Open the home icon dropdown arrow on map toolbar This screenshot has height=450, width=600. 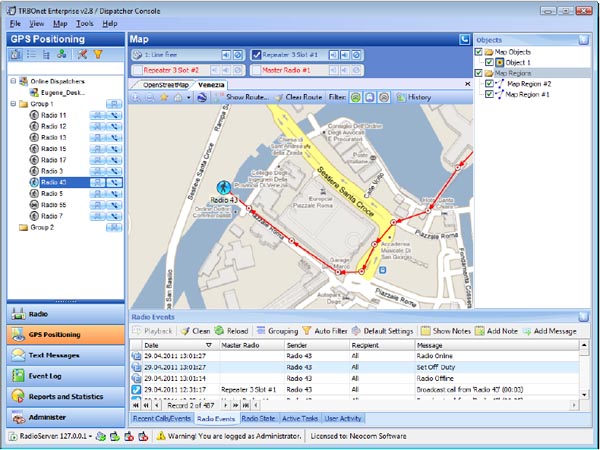click(189, 98)
